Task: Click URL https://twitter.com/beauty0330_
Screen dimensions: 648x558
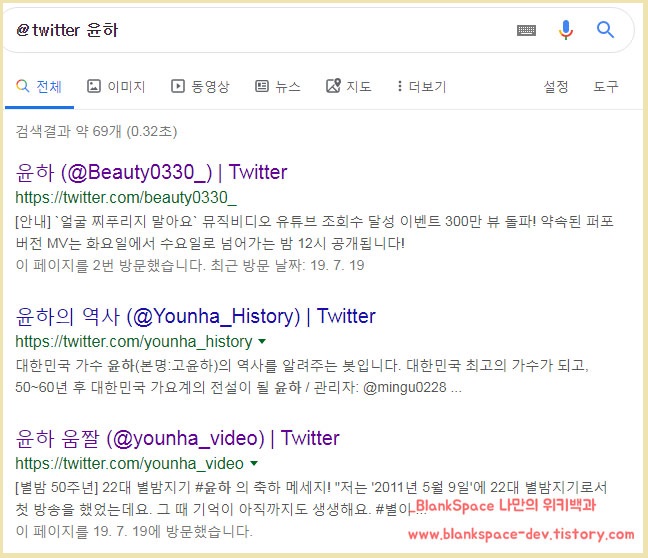Action: click(126, 198)
